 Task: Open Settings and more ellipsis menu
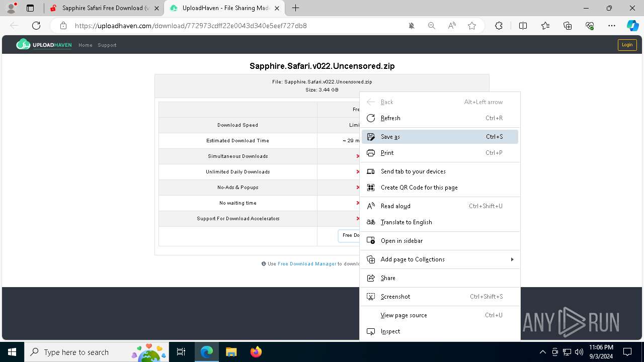pos(612,26)
